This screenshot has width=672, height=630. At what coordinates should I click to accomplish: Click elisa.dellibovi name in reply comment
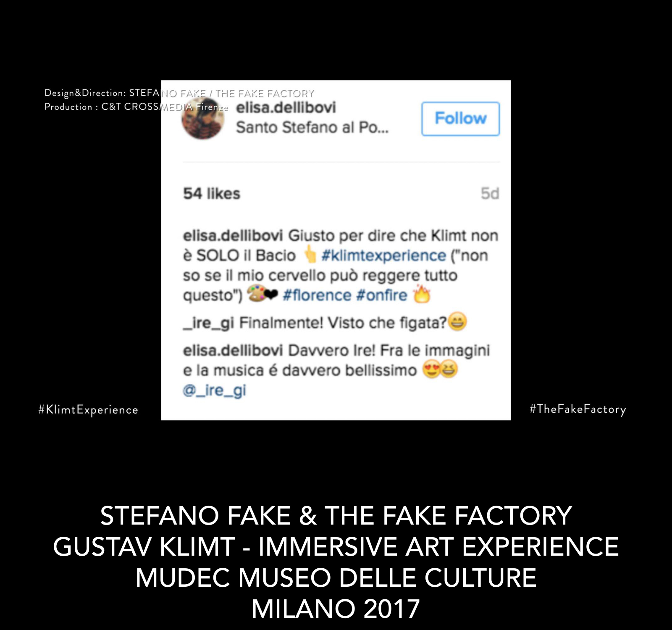coord(233,350)
